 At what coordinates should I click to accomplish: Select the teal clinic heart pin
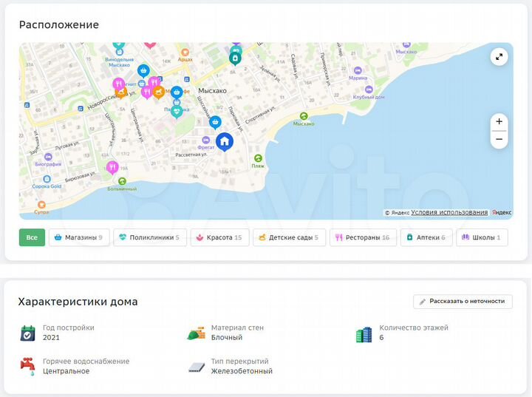click(x=177, y=111)
